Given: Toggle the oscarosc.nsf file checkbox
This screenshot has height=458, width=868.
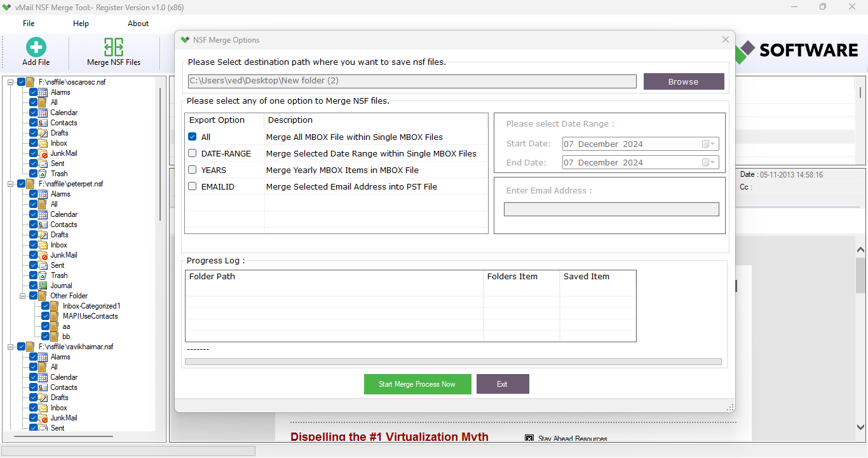Looking at the screenshot, I should point(22,82).
